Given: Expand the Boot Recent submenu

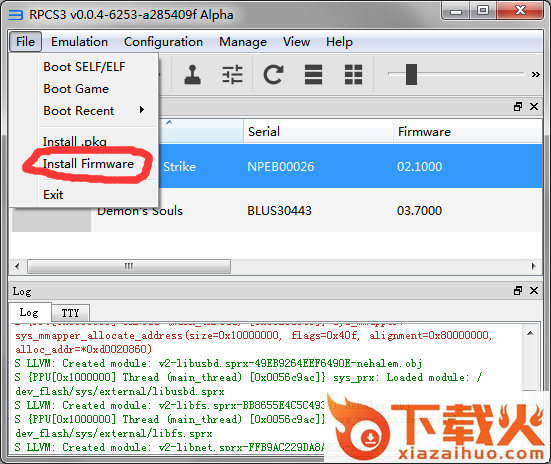Looking at the screenshot, I should point(93,111).
